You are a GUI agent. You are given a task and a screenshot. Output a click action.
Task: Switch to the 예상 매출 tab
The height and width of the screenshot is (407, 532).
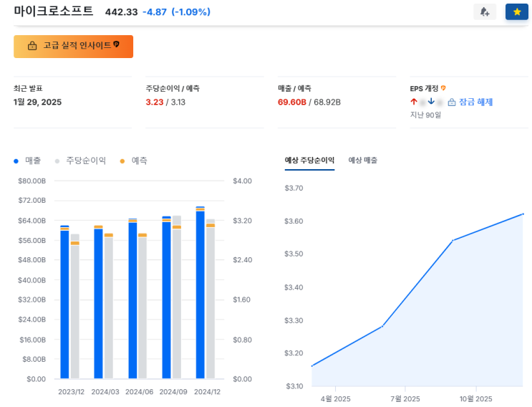363,161
